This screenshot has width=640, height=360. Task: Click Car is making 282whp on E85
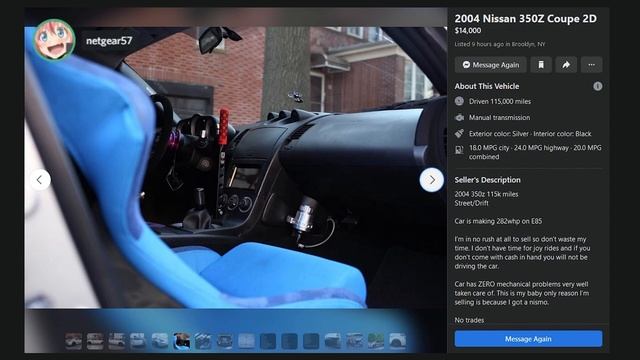click(x=498, y=221)
